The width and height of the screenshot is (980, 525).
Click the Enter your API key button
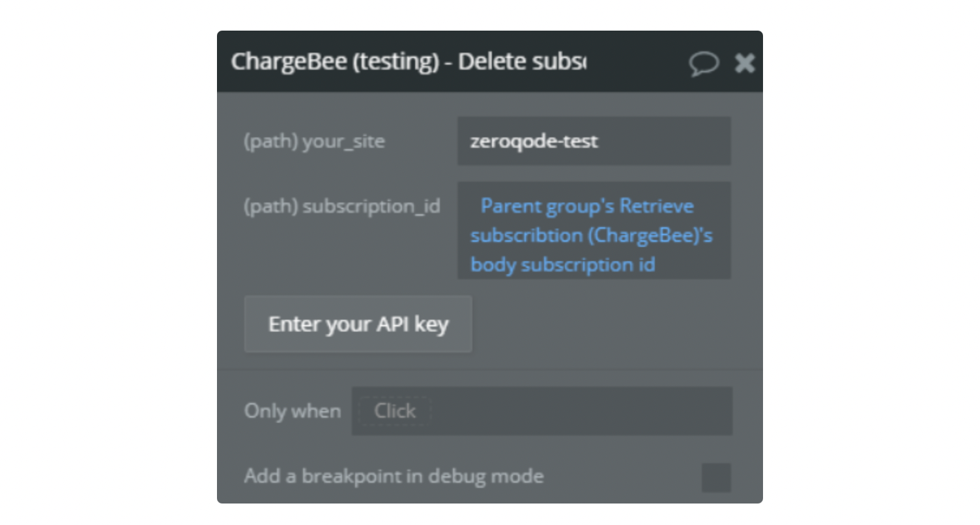coord(358,324)
